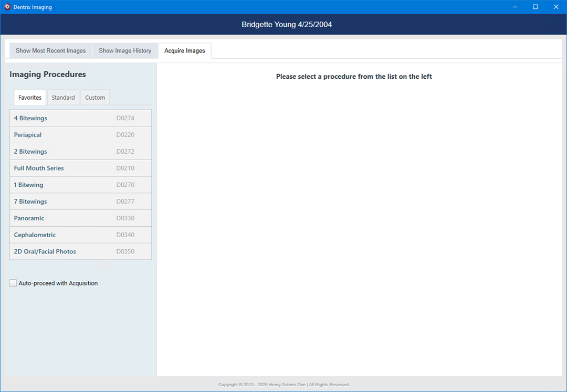Click the D0330 code text
Viewport: 567px width, 392px height.
tap(125, 218)
